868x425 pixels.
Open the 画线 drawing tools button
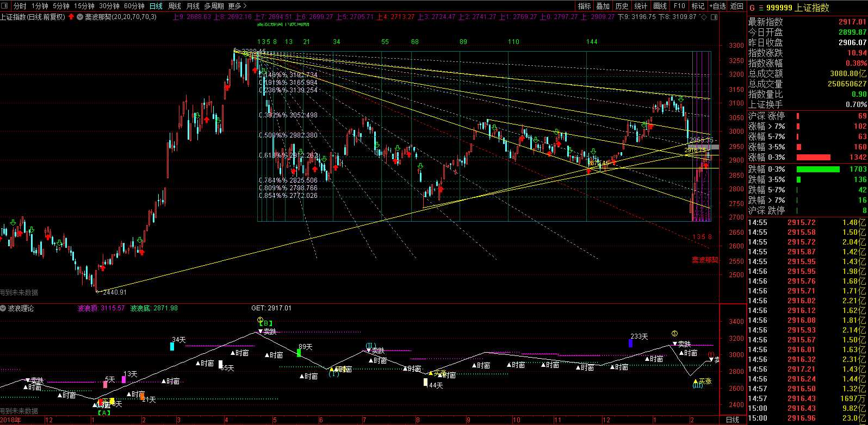(x=660, y=6)
